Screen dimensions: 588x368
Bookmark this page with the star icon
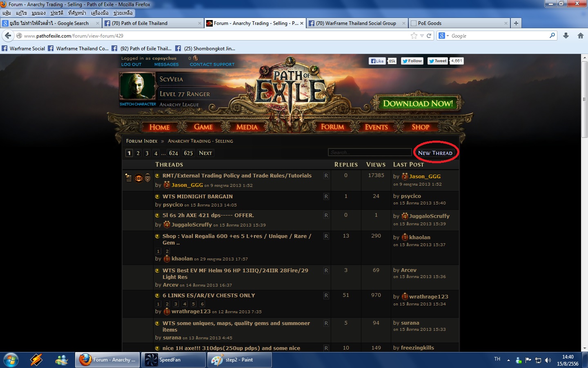tap(414, 36)
